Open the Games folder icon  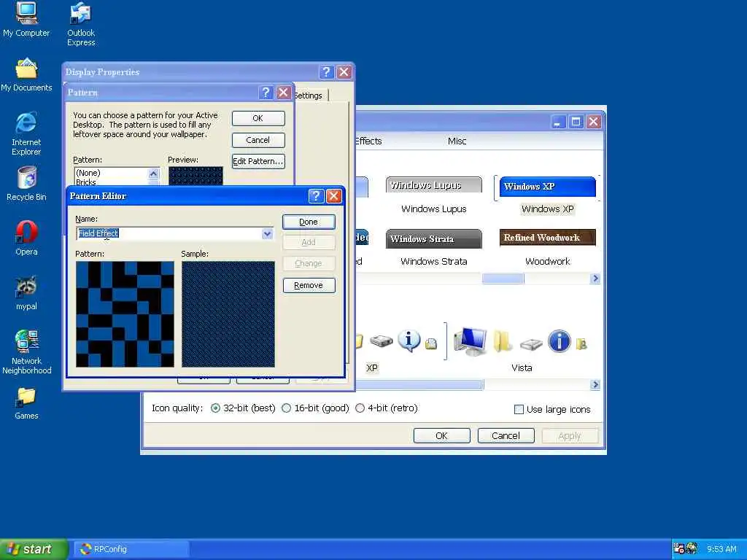(x=26, y=402)
